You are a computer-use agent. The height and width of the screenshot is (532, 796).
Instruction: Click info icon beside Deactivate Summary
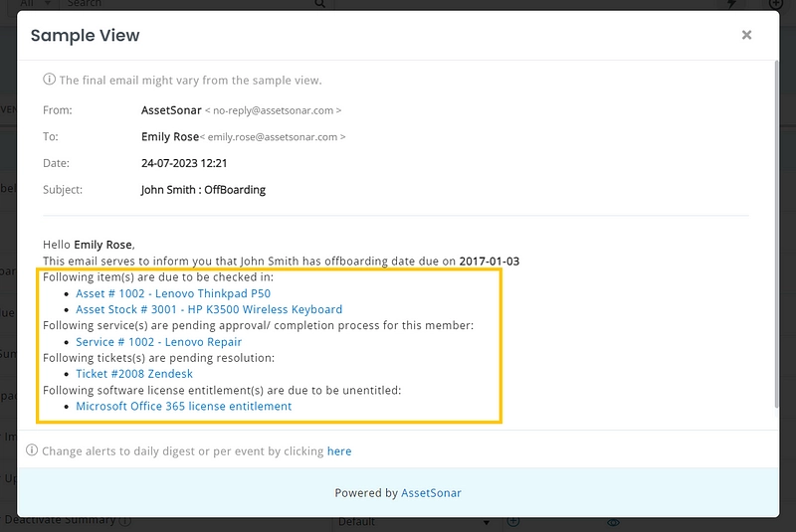tap(125, 521)
